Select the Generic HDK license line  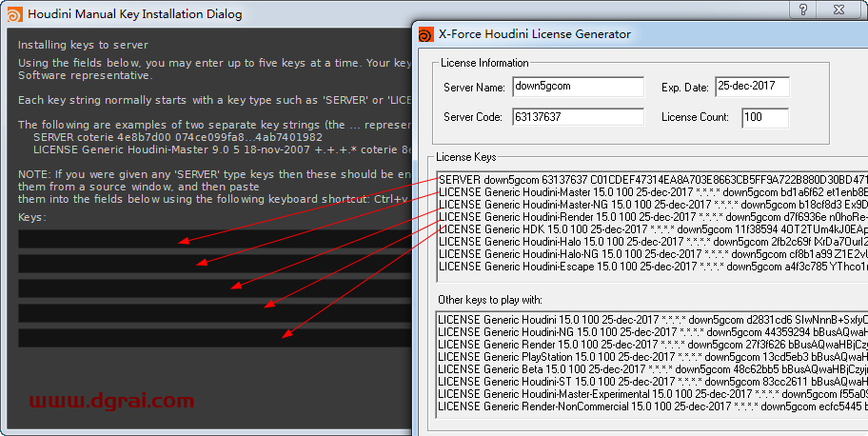(x=653, y=228)
